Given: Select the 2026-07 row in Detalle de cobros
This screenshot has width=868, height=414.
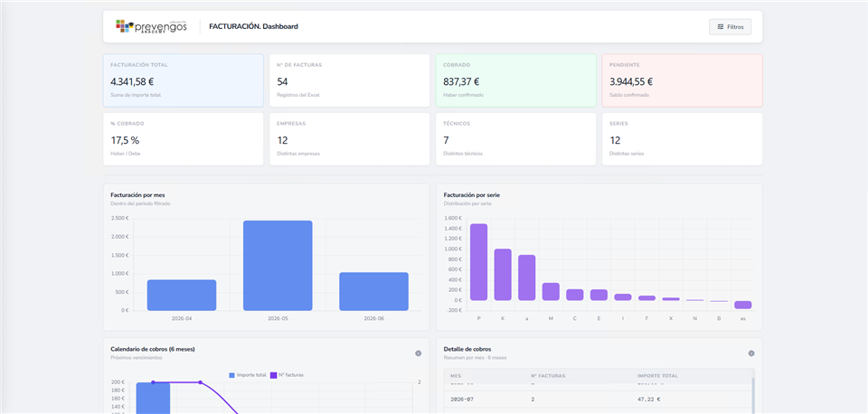Looking at the screenshot, I should tap(598, 399).
